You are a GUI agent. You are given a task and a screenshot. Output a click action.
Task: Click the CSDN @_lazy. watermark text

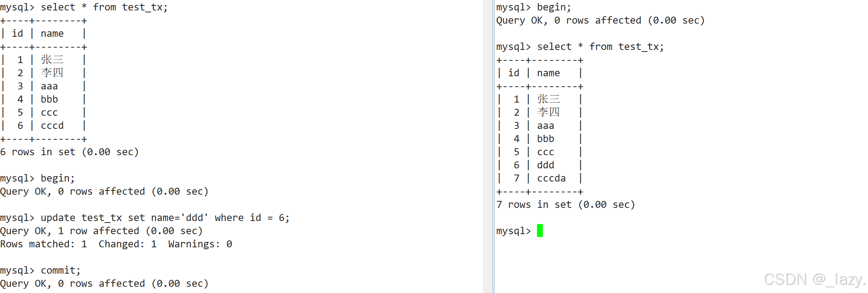[815, 279]
